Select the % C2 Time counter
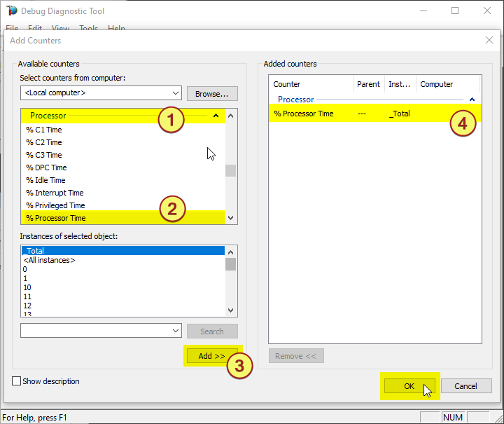Viewport: 504px width, 424px height. 44,142
